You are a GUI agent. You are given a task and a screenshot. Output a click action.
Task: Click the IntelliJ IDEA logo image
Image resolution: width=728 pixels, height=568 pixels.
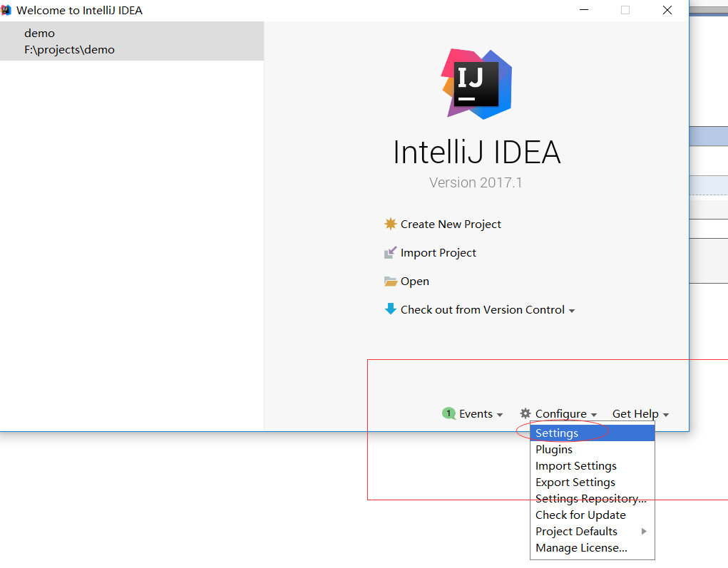[x=476, y=84]
